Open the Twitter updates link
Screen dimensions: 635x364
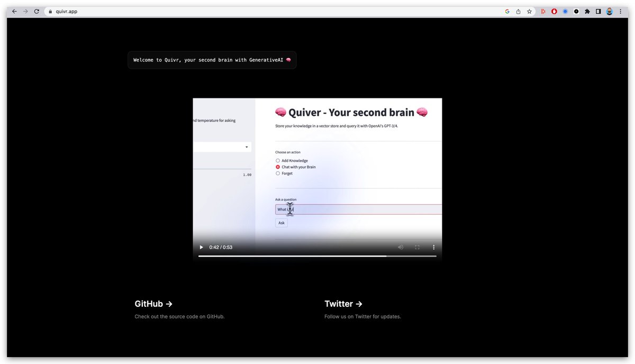(343, 304)
